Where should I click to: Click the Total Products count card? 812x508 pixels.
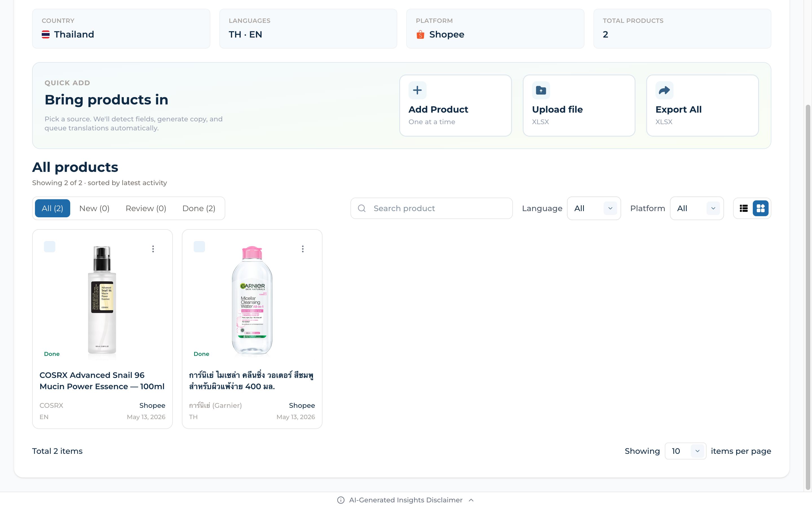click(x=682, y=29)
